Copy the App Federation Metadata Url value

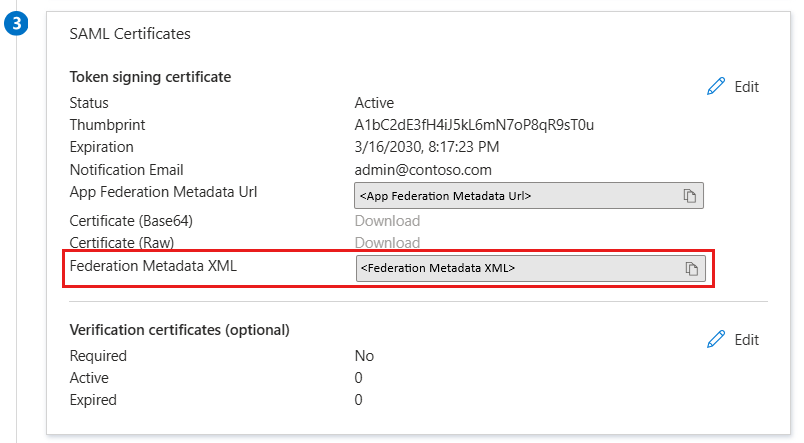point(689,196)
